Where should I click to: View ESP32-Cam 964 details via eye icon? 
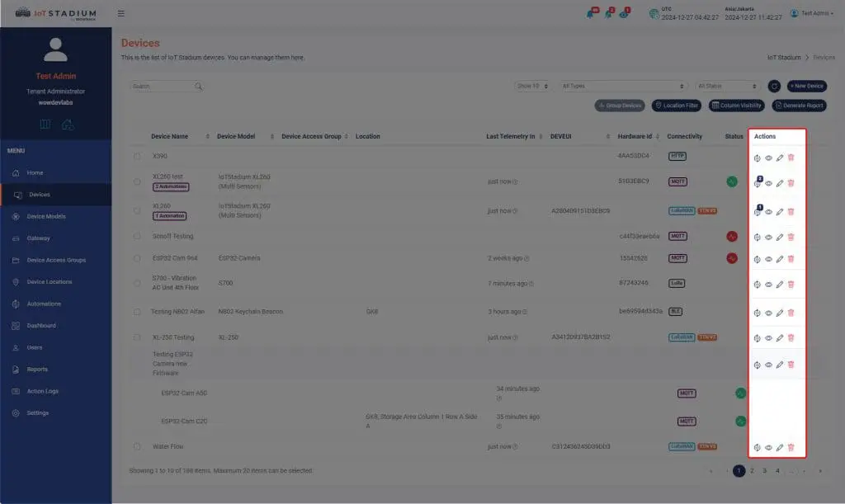click(768, 259)
